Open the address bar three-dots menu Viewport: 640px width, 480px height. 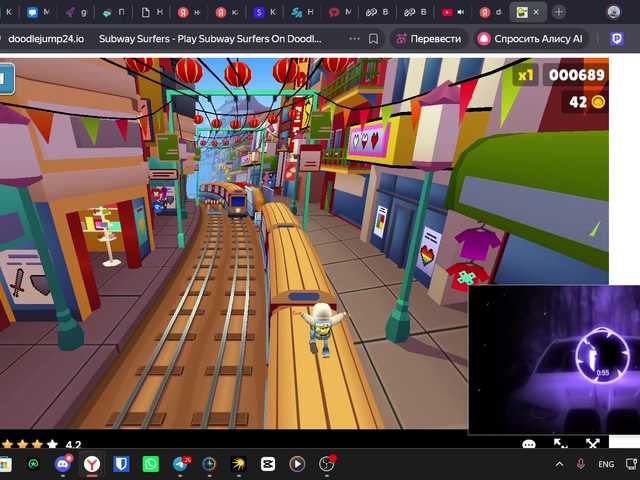(354, 39)
